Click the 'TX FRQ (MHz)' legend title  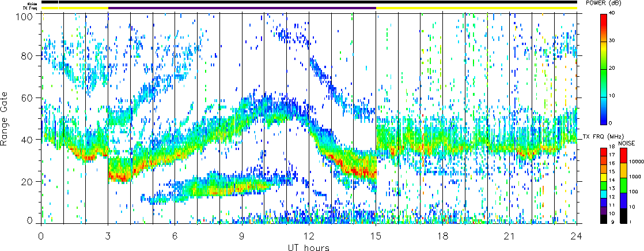tap(603, 137)
